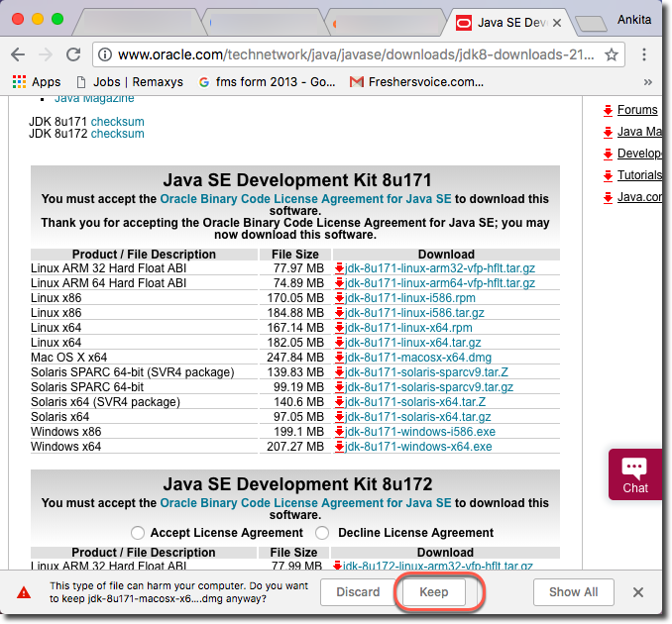Close the Java SE Dev tab
Viewport: 672px width, 624px height.
point(557,23)
